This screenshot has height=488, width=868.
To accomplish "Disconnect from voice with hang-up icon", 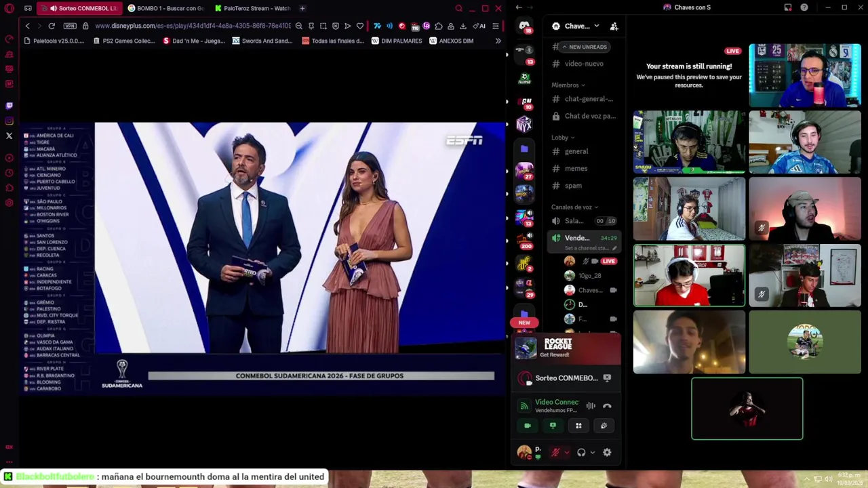I will (607, 406).
